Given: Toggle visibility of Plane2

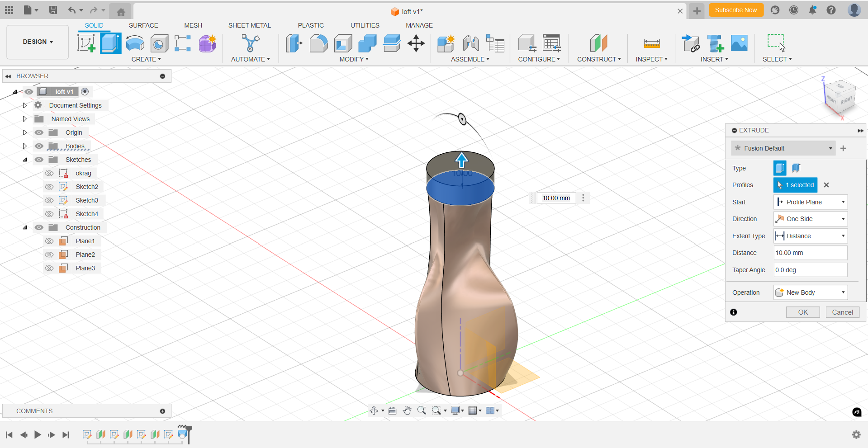Looking at the screenshot, I should coord(49,255).
